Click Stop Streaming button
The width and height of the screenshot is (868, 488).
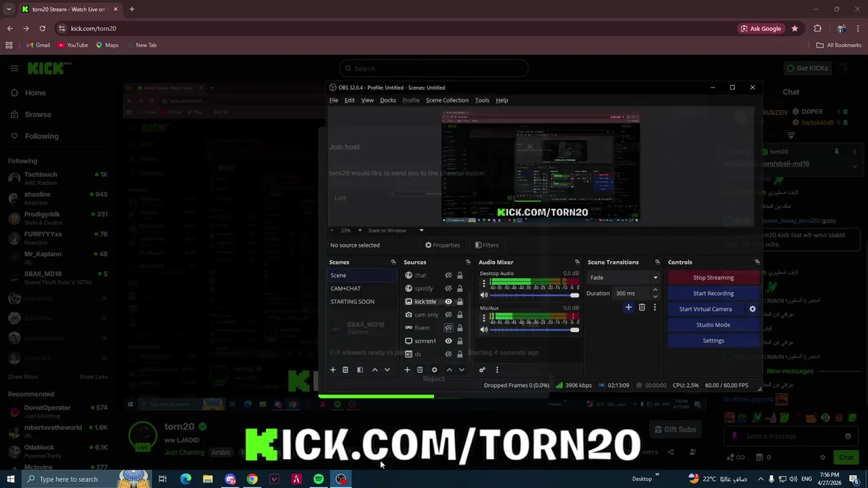point(713,278)
